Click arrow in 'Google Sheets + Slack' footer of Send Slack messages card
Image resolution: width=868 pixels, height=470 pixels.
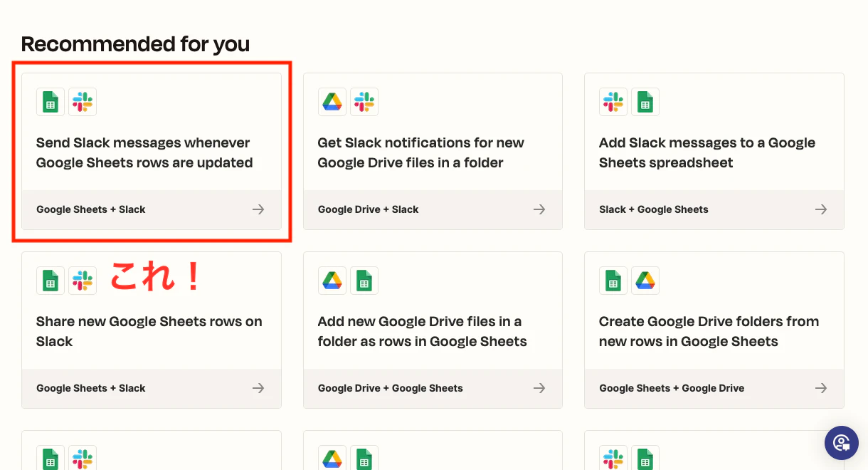pyautogui.click(x=258, y=209)
